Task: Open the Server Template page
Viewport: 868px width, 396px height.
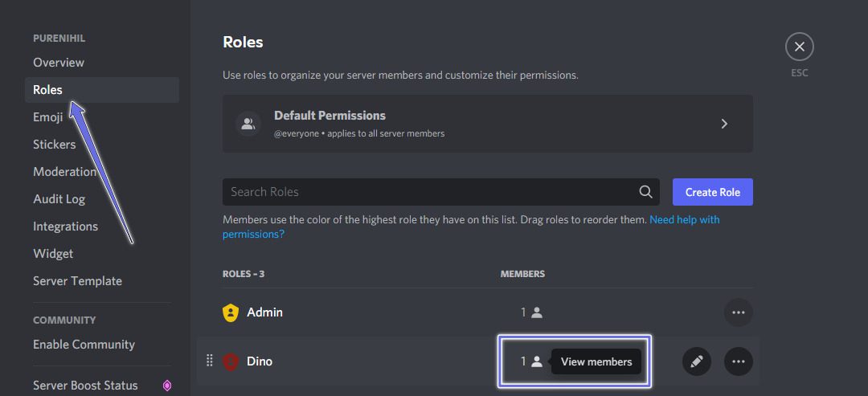Action: tap(77, 281)
